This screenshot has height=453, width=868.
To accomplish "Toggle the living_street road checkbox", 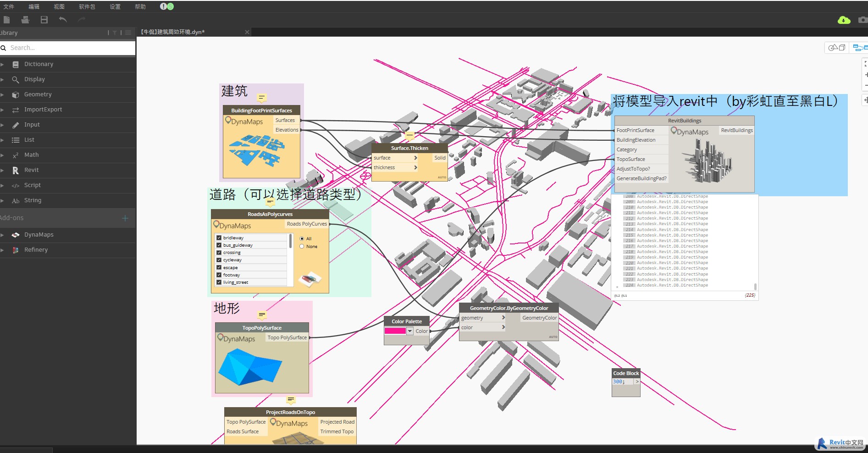I will (x=219, y=282).
